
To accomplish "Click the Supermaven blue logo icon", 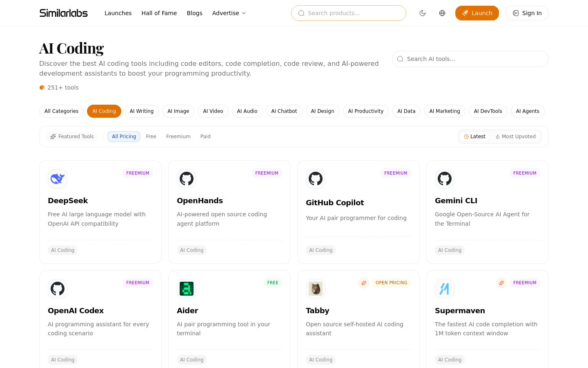I will pos(445,289).
